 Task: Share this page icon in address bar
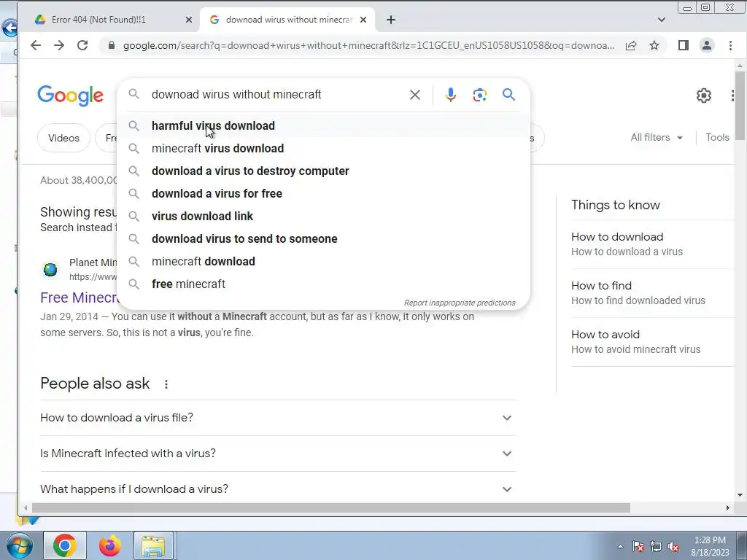(631, 45)
